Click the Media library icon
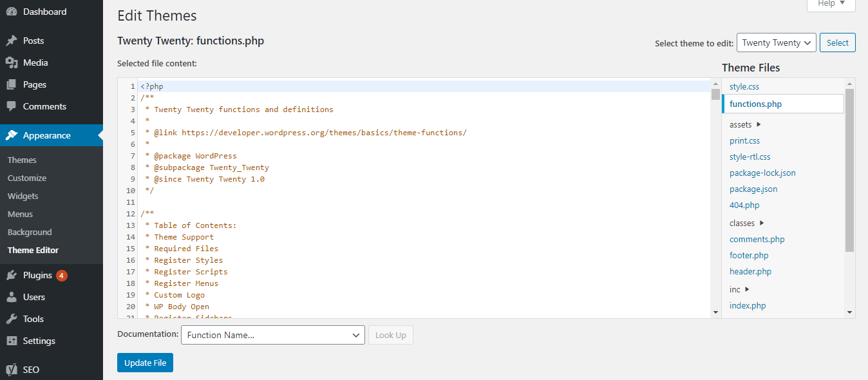Viewport: 868px width, 380px height. [12, 62]
